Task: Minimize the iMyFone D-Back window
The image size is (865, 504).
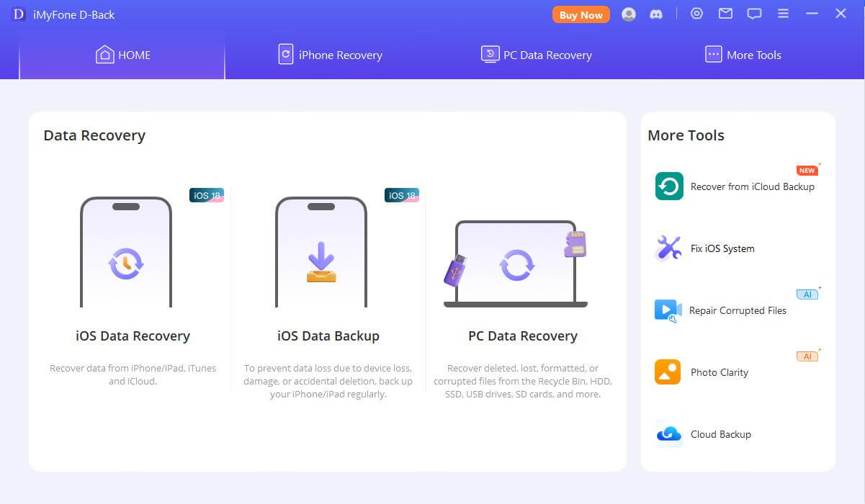Action: (812, 14)
